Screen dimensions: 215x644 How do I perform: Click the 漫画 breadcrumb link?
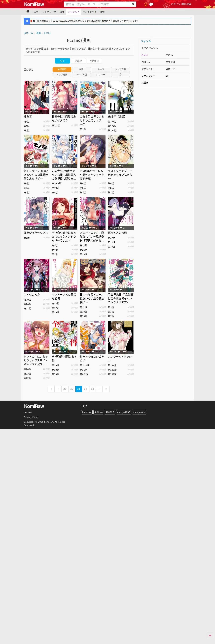tap(39, 33)
